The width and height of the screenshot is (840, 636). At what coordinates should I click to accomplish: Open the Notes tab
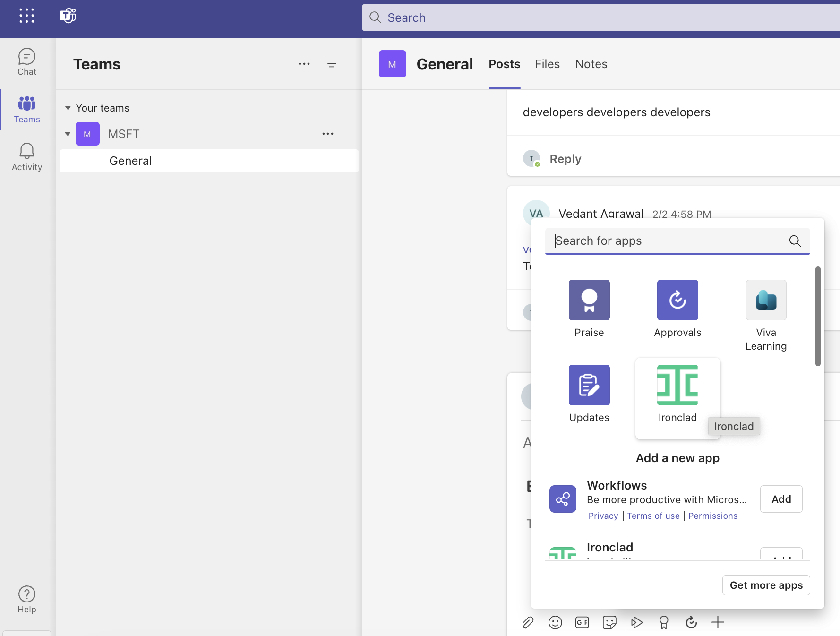pyautogui.click(x=591, y=64)
